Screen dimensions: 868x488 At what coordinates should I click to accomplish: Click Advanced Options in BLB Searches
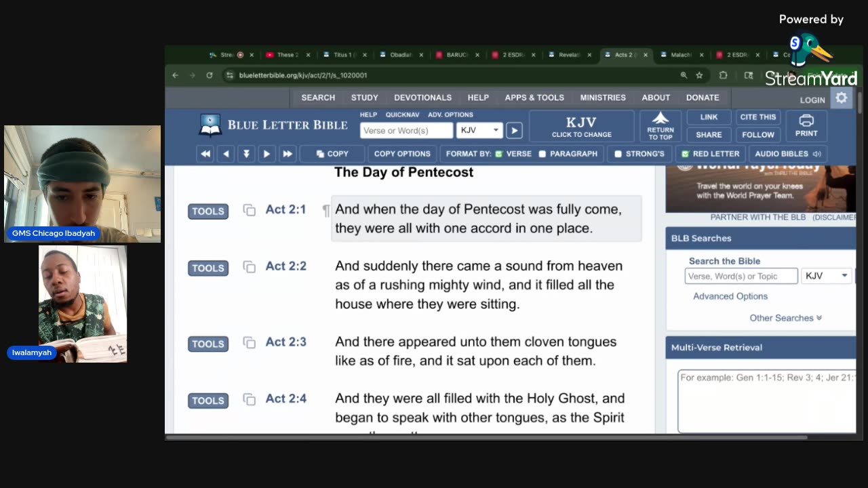730,296
